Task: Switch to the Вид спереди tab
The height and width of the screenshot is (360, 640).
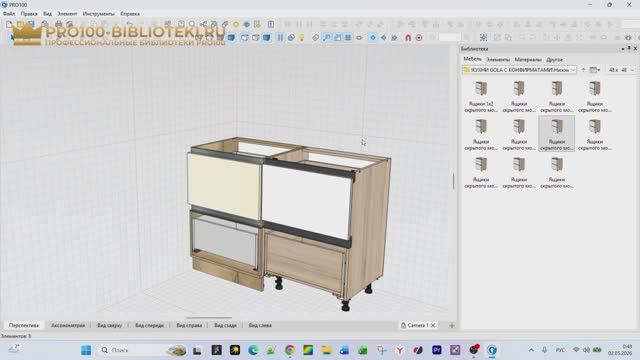Action: [x=149, y=325]
